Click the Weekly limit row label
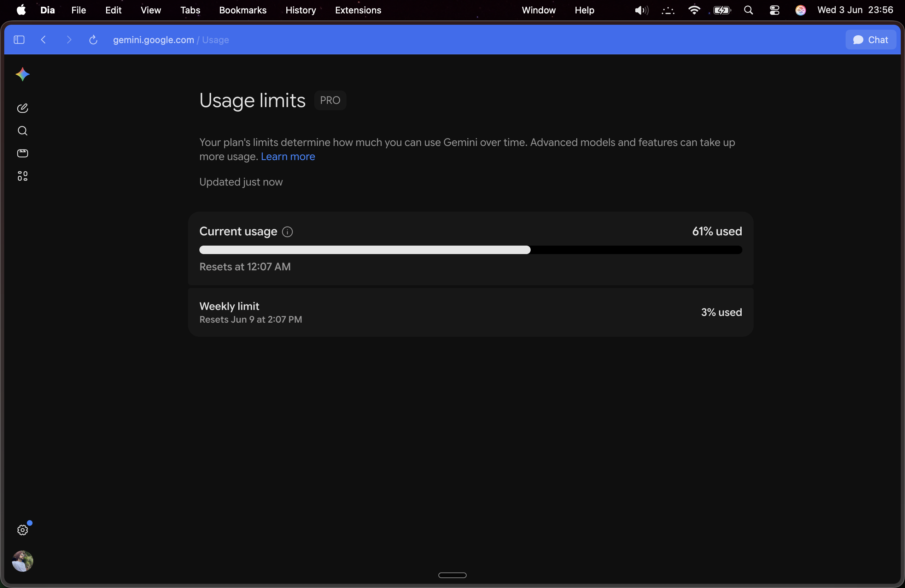The height and width of the screenshot is (588, 905). tap(229, 306)
